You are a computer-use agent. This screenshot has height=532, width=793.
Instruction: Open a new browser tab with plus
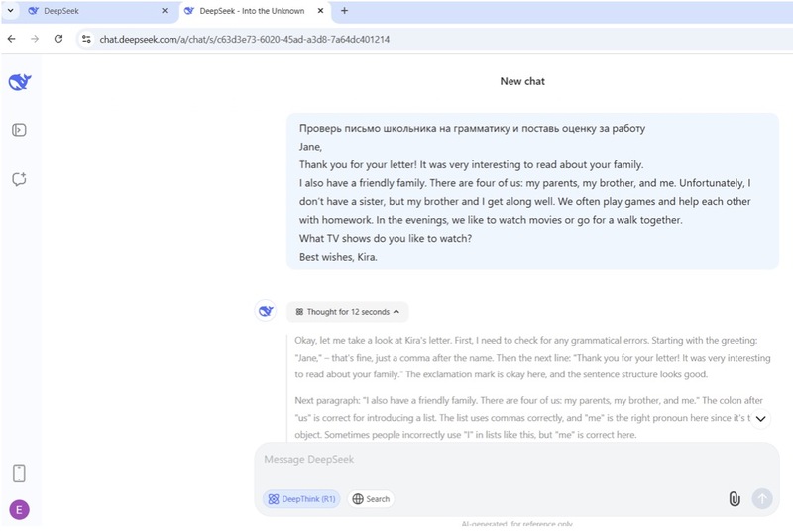(x=344, y=11)
